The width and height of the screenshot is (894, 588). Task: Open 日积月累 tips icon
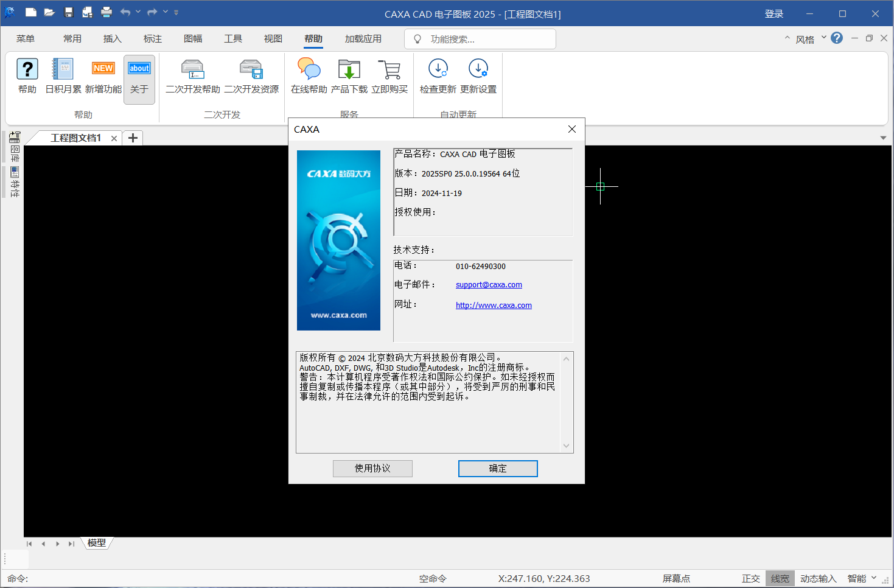[x=61, y=76]
